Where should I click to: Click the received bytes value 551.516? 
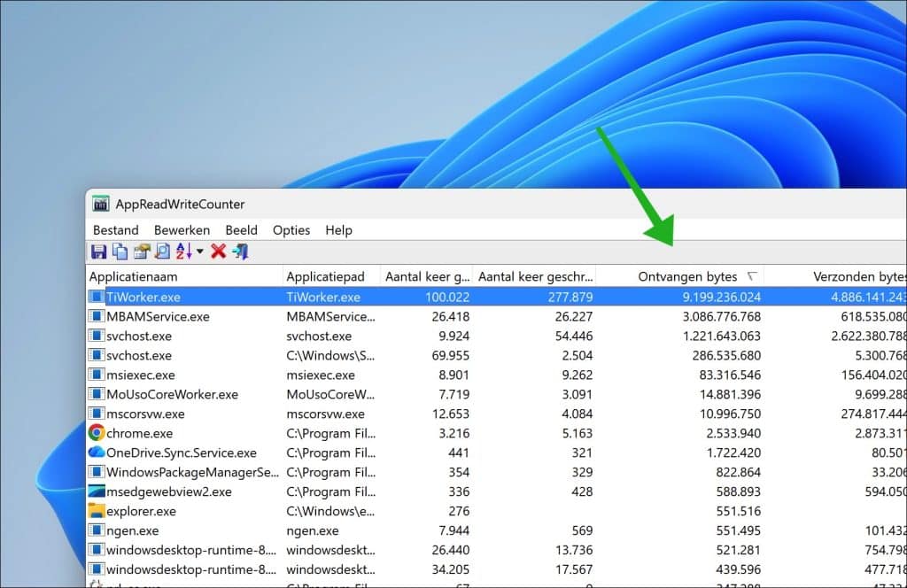tap(738, 511)
